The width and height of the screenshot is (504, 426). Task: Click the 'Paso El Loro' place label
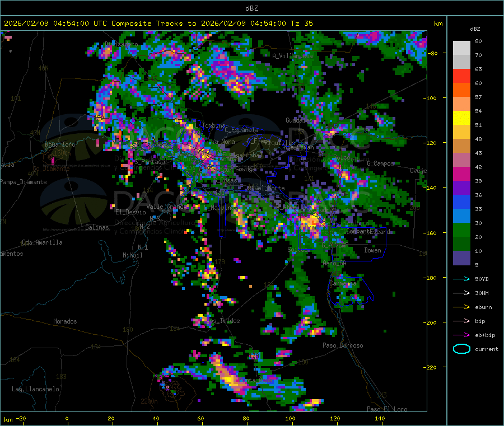[387, 409]
